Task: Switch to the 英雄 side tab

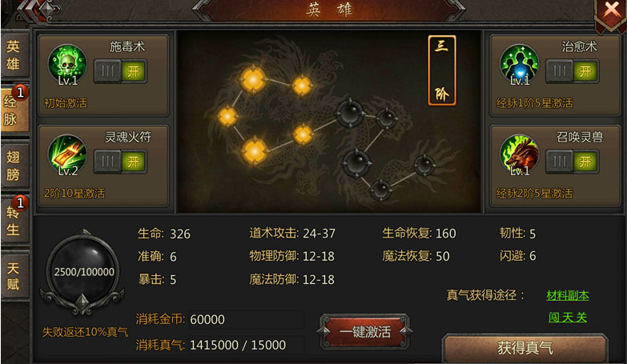Action: click(14, 55)
